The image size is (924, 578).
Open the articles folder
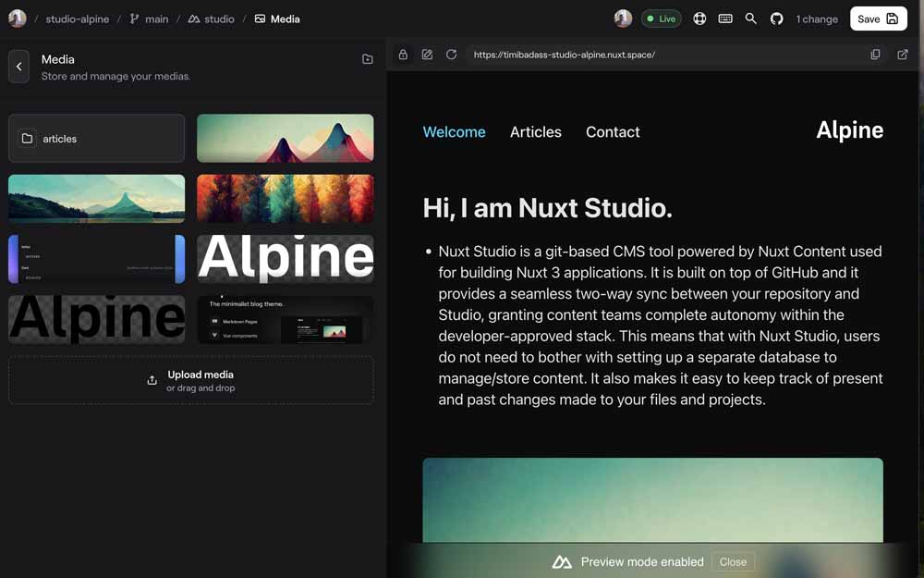pyautogui.click(x=97, y=139)
